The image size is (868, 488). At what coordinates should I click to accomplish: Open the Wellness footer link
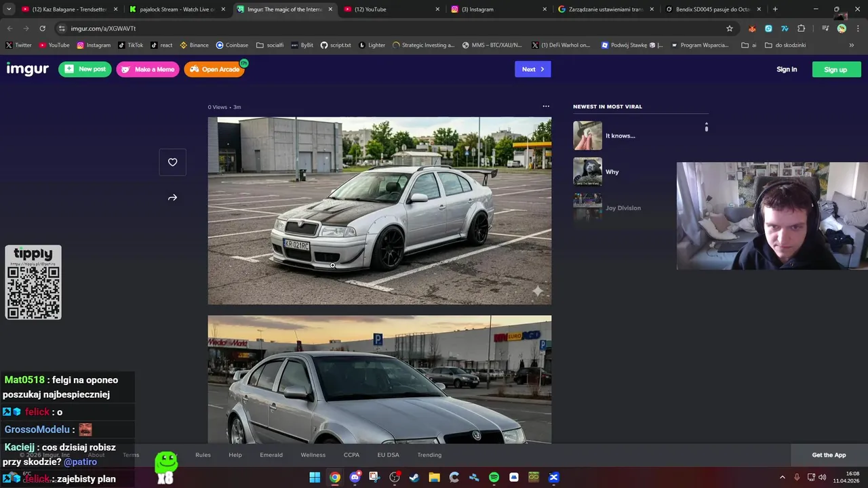[313, 455]
